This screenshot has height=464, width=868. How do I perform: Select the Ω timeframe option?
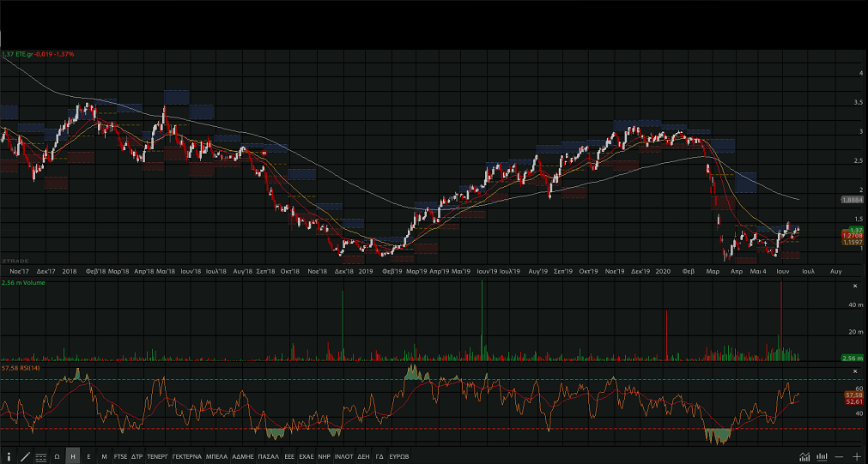click(57, 457)
